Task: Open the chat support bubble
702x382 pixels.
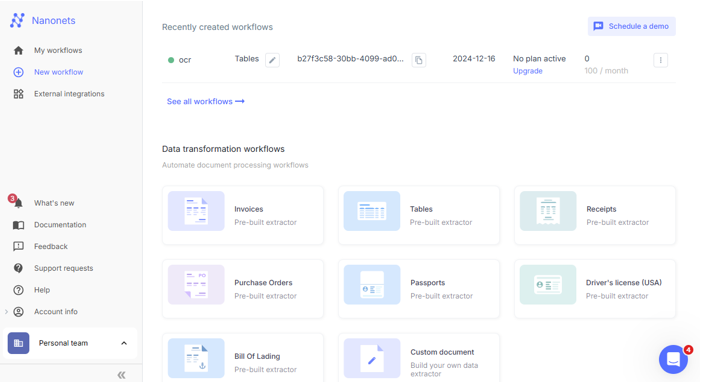Action: [x=673, y=359]
